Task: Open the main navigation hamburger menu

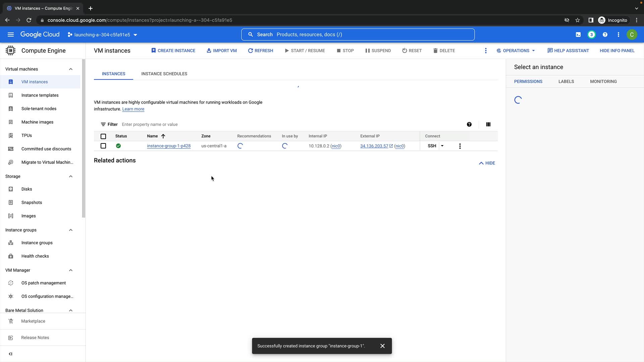Action: click(x=11, y=35)
